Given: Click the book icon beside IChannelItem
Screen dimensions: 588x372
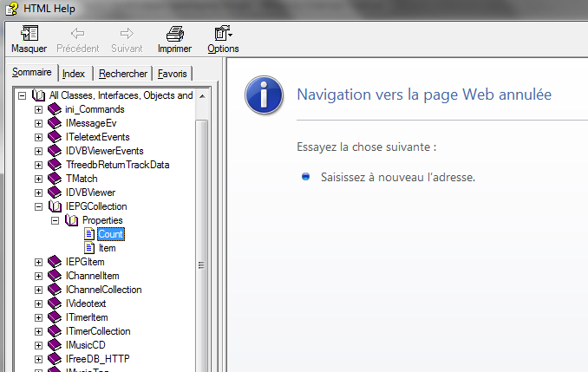Looking at the screenshot, I should click(55, 276).
